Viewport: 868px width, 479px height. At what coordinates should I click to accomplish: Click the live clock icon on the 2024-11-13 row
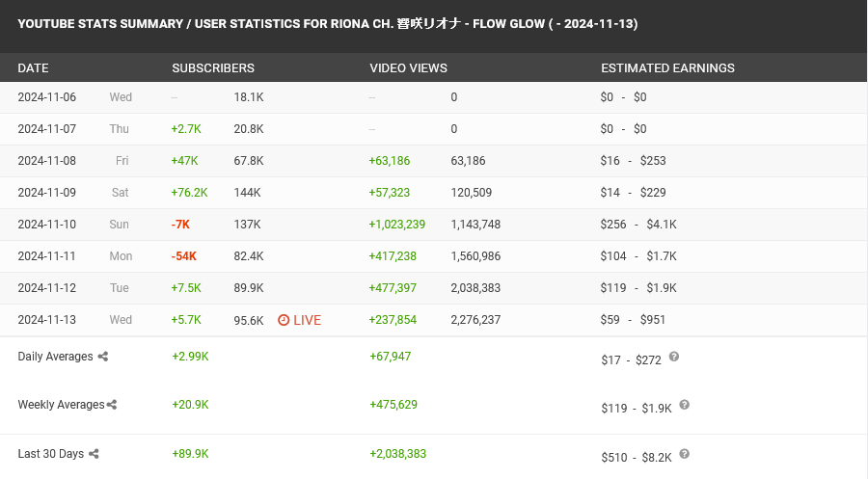pyautogui.click(x=284, y=320)
